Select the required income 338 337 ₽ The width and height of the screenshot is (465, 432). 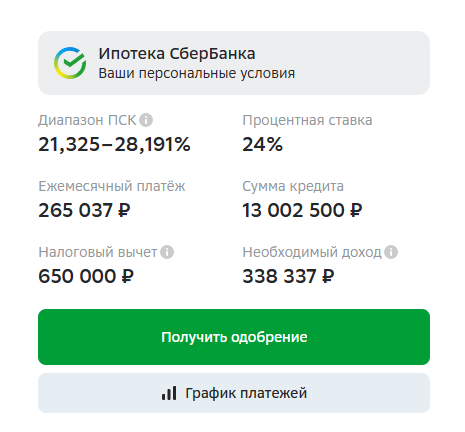pos(288,276)
